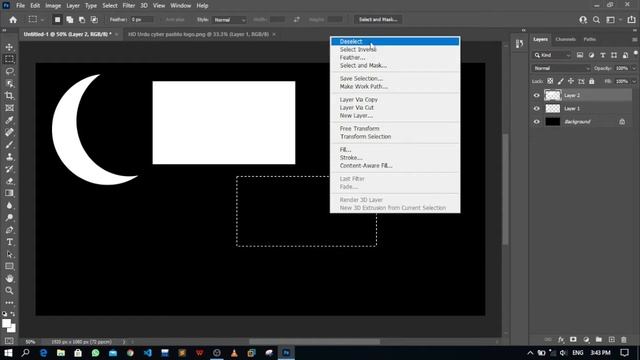This screenshot has width=640, height=360.
Task: Open Layers panel flyout menu
Action: coord(634,40)
